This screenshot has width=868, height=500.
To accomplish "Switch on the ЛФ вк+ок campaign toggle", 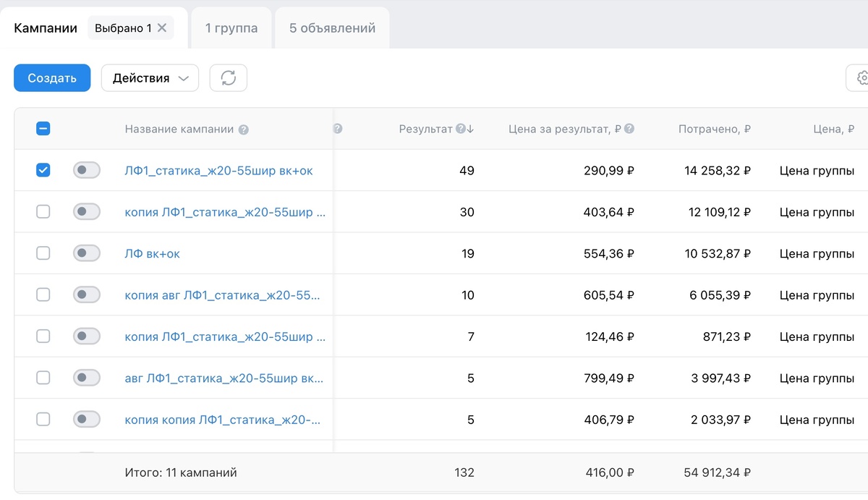I will pos(86,253).
